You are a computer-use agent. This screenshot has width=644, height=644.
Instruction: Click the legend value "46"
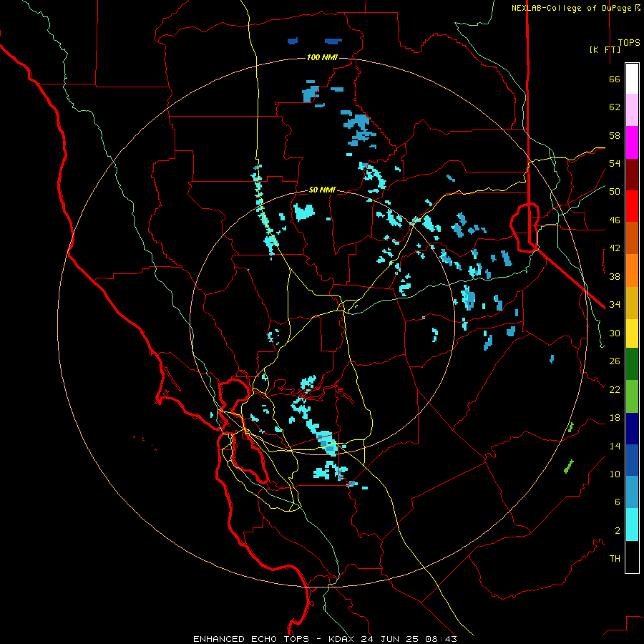coord(615,220)
